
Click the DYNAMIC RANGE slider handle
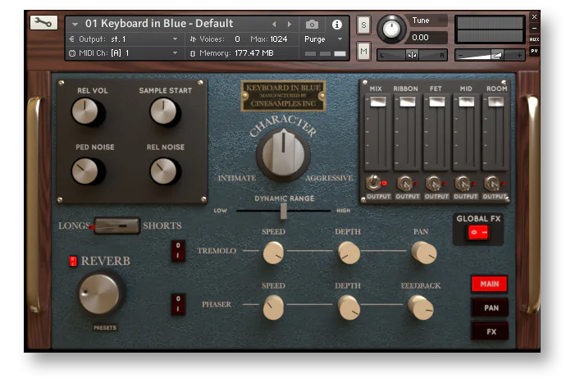(x=284, y=211)
